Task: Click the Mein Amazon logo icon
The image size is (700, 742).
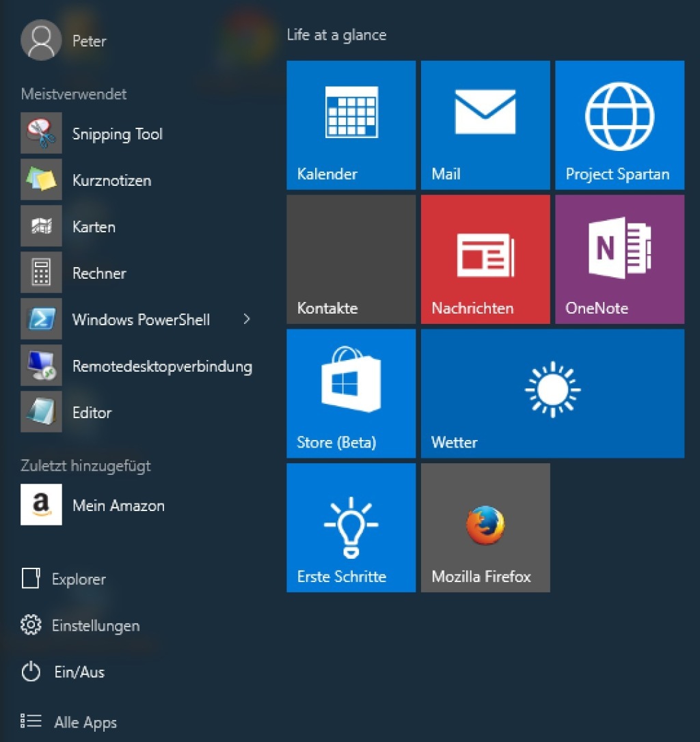Action: pos(41,504)
